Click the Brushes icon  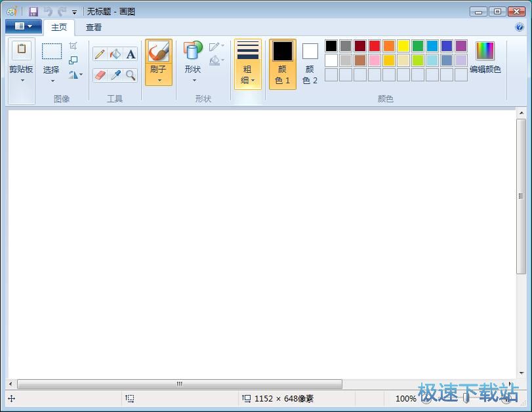coord(159,52)
